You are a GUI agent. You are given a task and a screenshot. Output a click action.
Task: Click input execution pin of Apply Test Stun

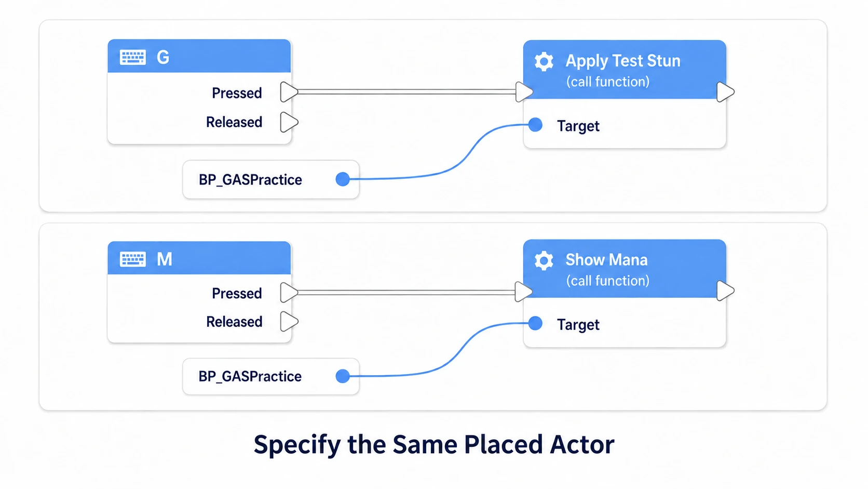coord(524,92)
